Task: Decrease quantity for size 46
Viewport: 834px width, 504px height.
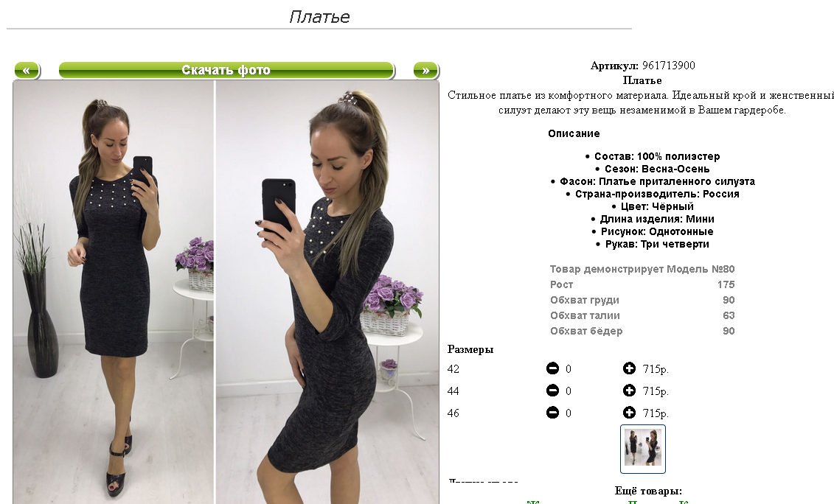Action: [552, 413]
